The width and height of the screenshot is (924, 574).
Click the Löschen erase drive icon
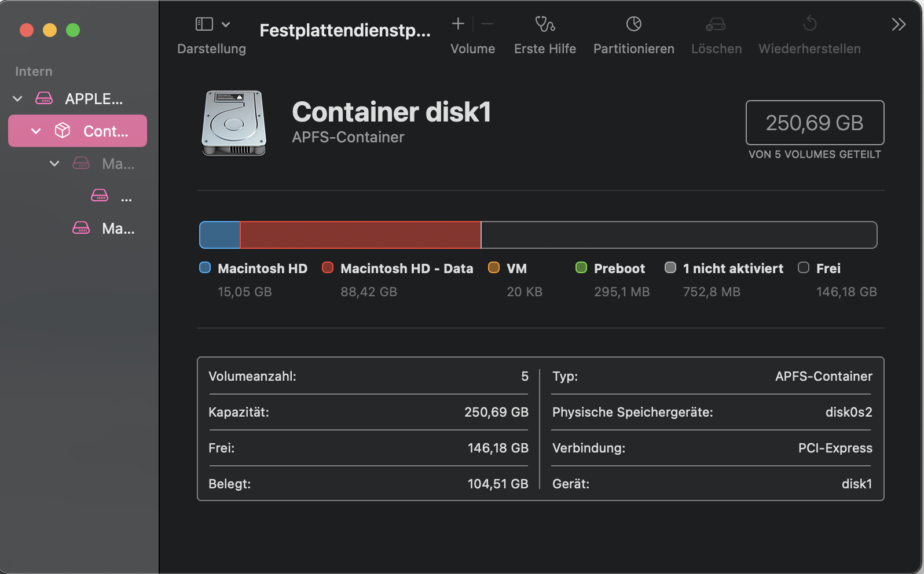716,24
